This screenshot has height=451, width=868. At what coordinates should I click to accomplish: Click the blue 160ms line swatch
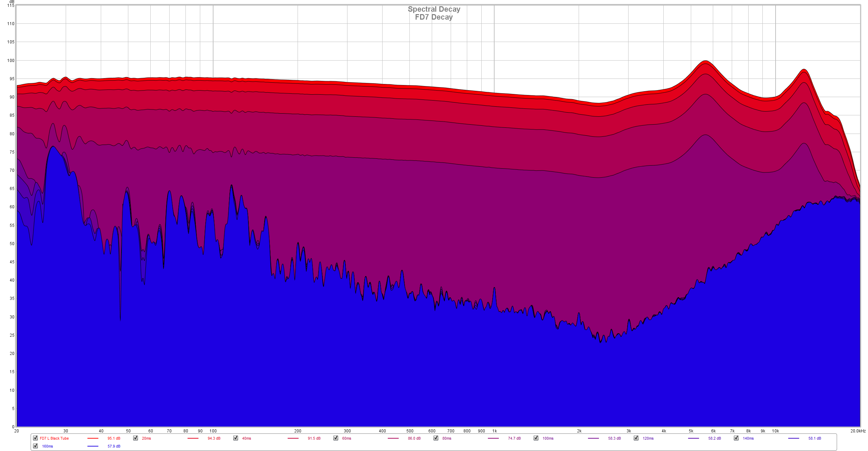coord(93,446)
